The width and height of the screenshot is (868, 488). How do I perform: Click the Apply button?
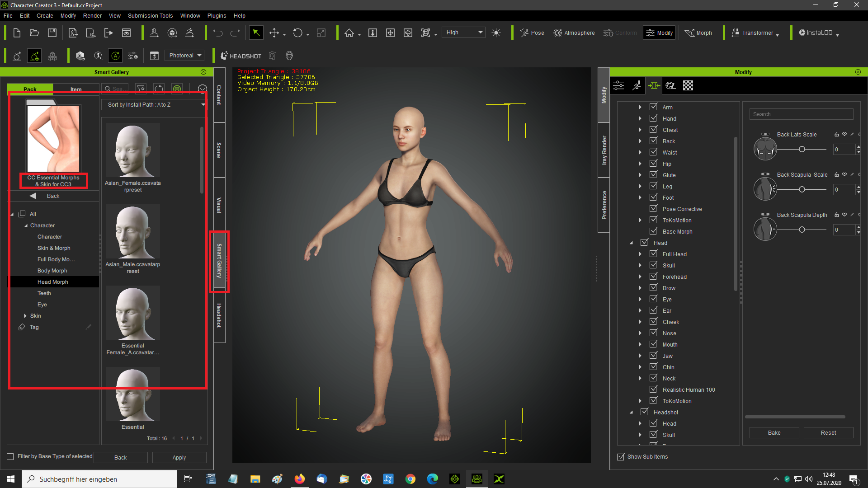[x=179, y=458]
